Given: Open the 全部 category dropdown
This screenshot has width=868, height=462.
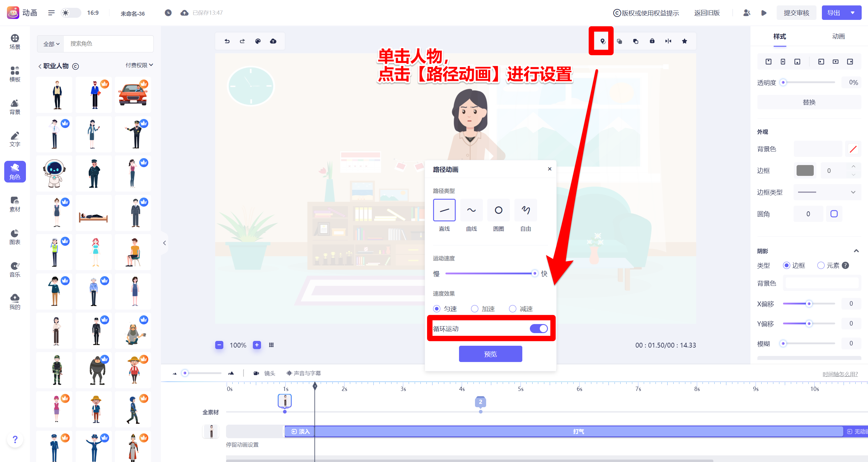Looking at the screenshot, I should coord(51,44).
